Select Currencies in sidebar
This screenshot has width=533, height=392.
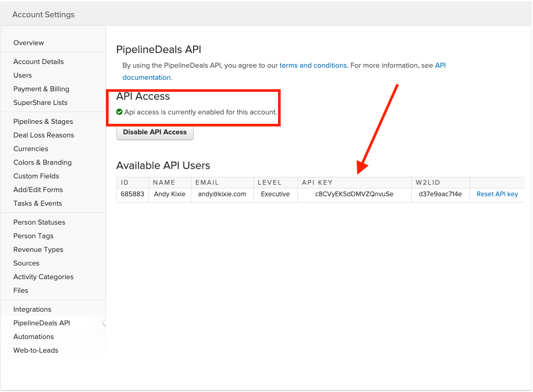coord(30,149)
